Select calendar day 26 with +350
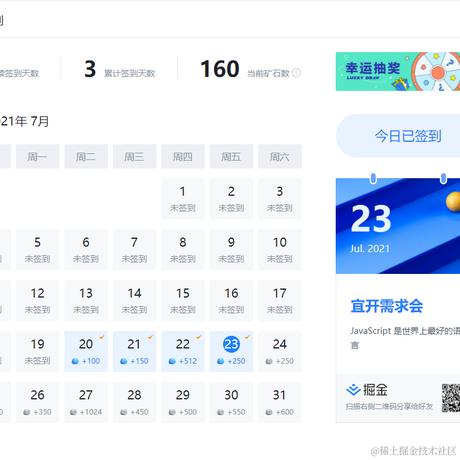460x460 pixels. [x=37, y=402]
